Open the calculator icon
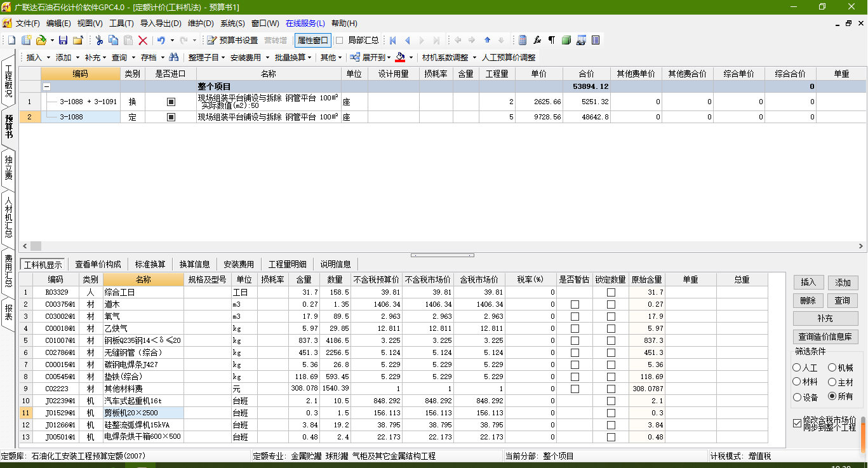Image resolution: width=868 pixels, height=468 pixels. tap(523, 40)
